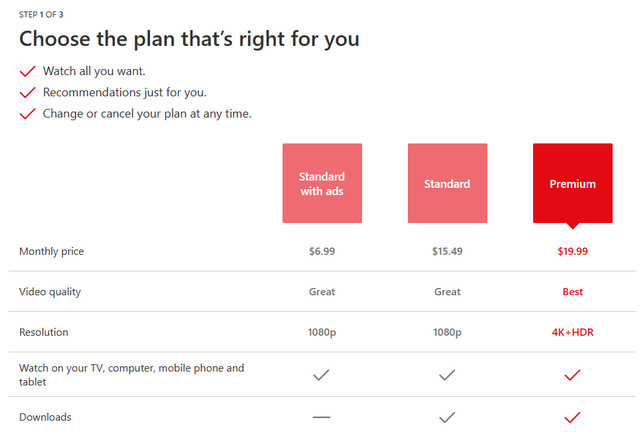This screenshot has width=640, height=446.
Task: Click the red device checkmark under Premium
Action: (x=572, y=375)
